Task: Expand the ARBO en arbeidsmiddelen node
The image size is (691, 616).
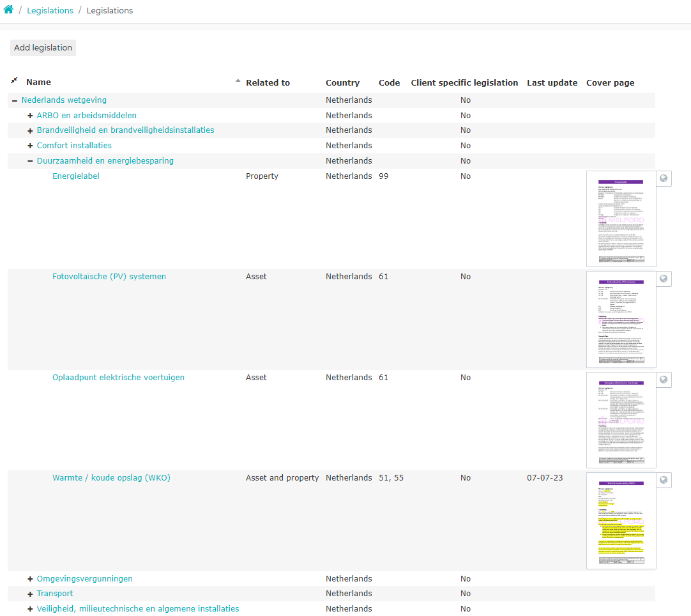Action: (30, 116)
